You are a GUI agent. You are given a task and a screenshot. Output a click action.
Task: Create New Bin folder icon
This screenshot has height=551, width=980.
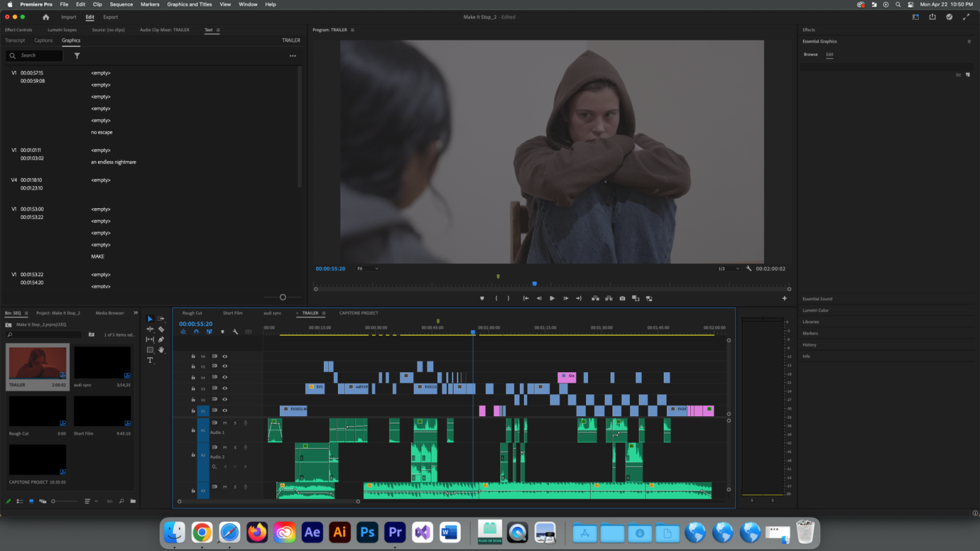[x=133, y=501]
